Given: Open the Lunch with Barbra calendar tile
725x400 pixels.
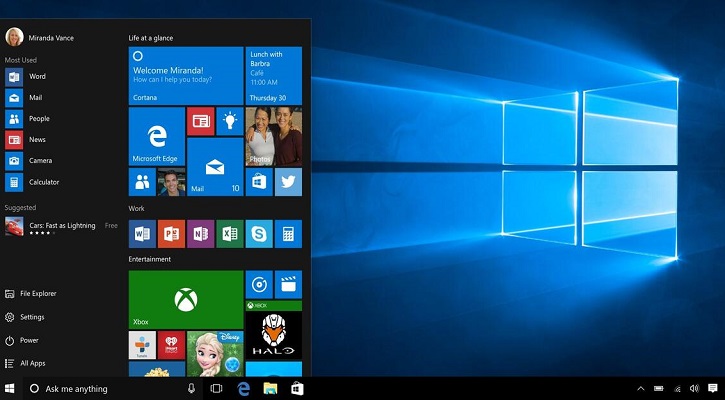Looking at the screenshot, I should click(x=274, y=76).
